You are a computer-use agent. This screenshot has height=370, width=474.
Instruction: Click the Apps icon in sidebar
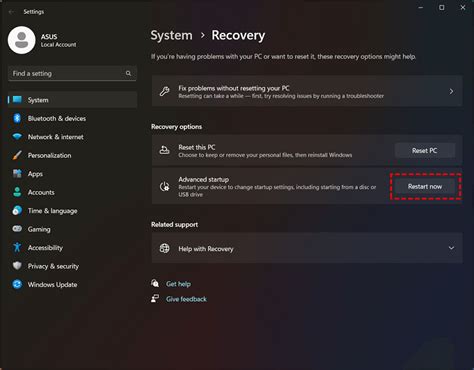pyautogui.click(x=17, y=174)
